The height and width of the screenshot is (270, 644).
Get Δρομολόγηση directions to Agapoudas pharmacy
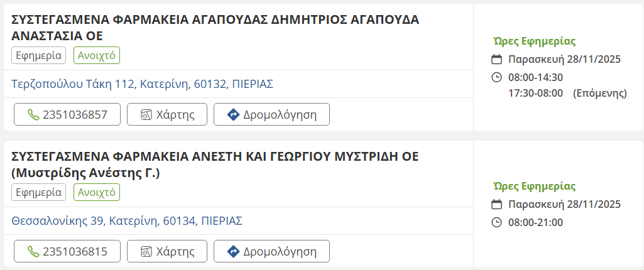(271, 115)
